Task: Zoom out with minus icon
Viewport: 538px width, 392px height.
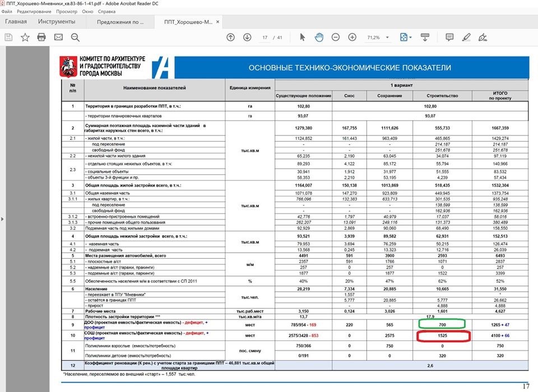Action: pos(336,37)
